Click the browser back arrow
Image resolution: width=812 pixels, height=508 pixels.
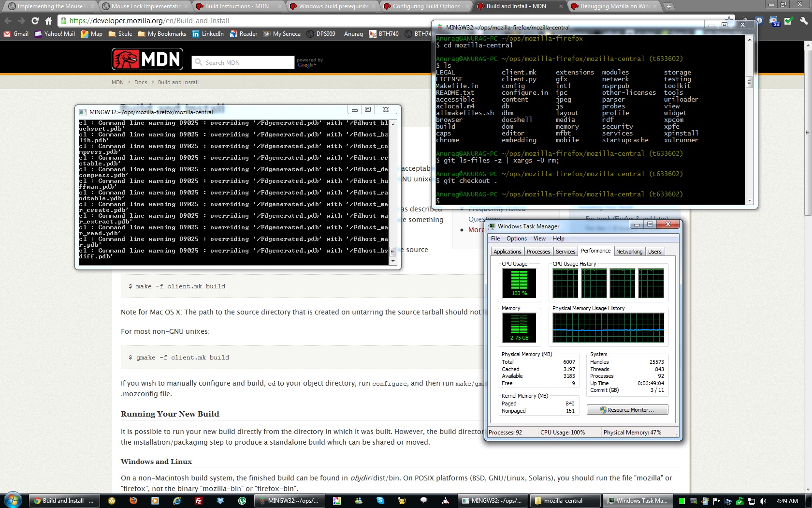coord(8,21)
